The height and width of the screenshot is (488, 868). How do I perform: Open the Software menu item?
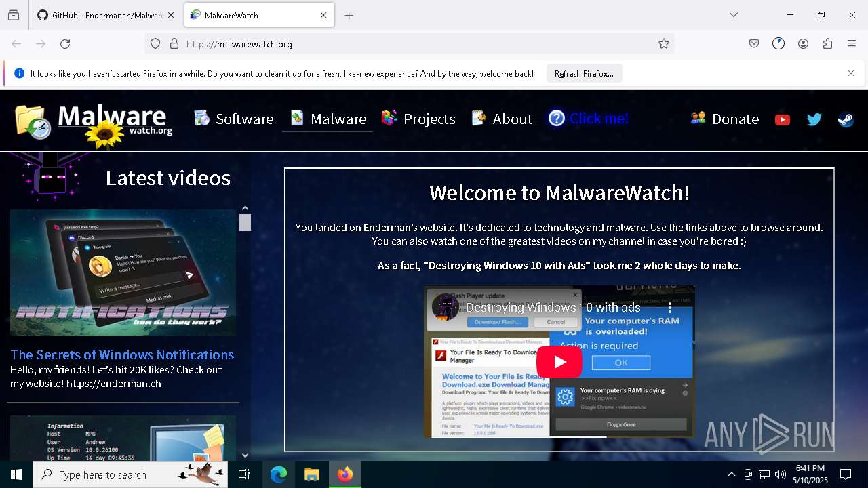(234, 119)
